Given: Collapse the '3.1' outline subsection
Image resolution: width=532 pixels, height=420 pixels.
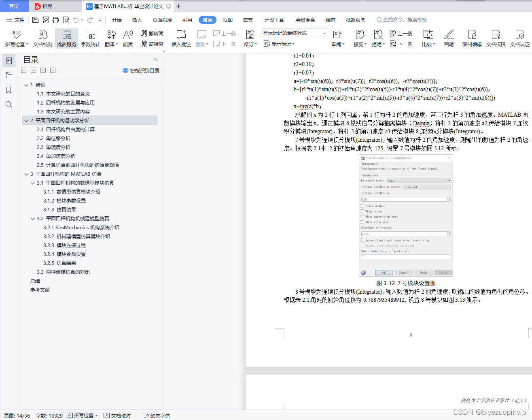Looking at the screenshot, I should tap(33, 183).
